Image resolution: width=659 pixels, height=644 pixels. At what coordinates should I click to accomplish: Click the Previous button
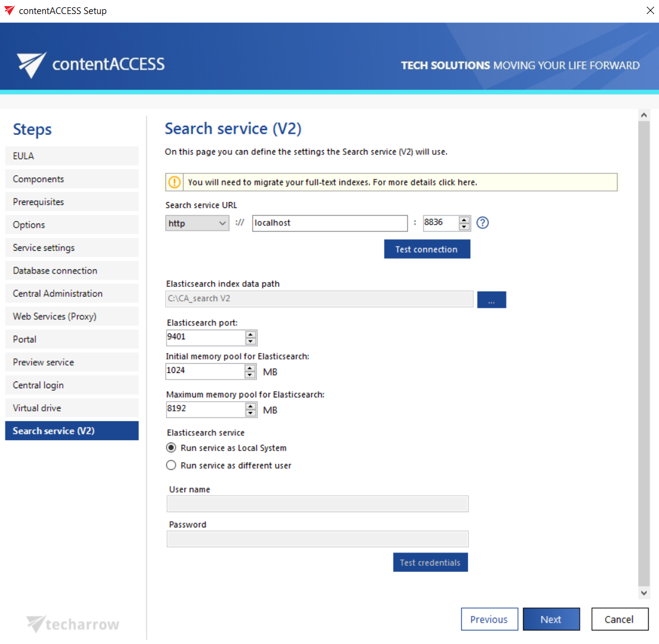[489, 619]
